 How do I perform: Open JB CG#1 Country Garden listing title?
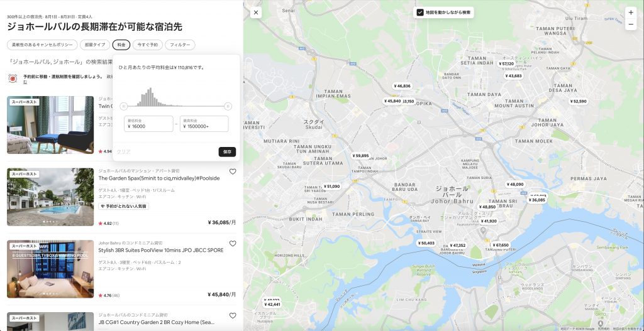tap(157, 322)
